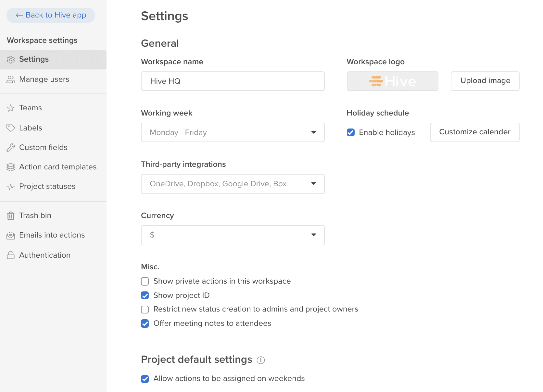The image size is (543, 392).
Task: Select Manage users in the sidebar
Action: 44,79
